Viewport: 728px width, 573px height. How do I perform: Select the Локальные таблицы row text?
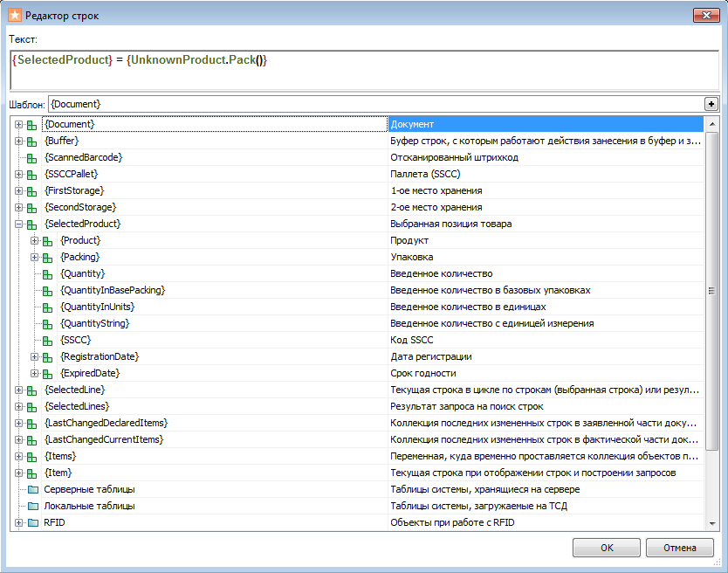pyautogui.click(x=90, y=506)
